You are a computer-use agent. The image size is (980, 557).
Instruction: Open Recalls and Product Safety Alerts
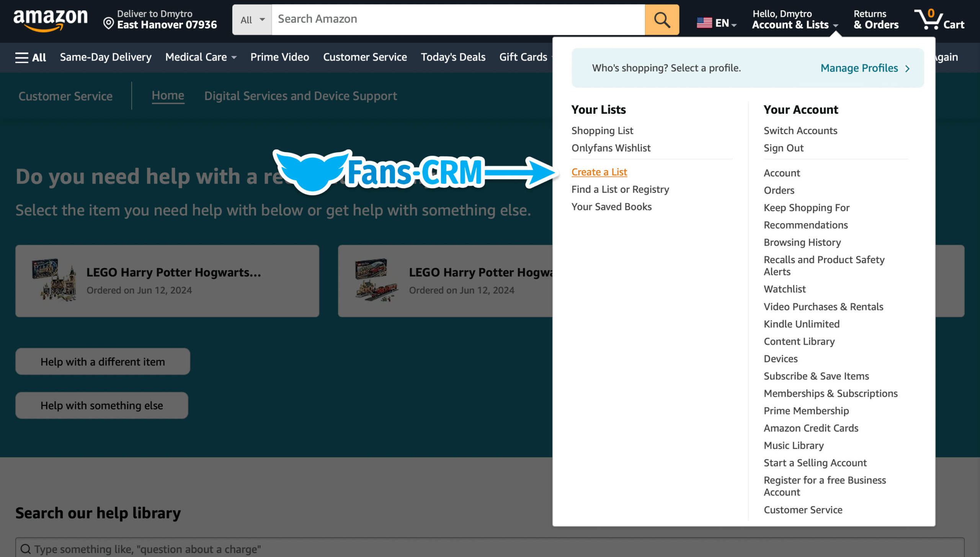tap(824, 265)
